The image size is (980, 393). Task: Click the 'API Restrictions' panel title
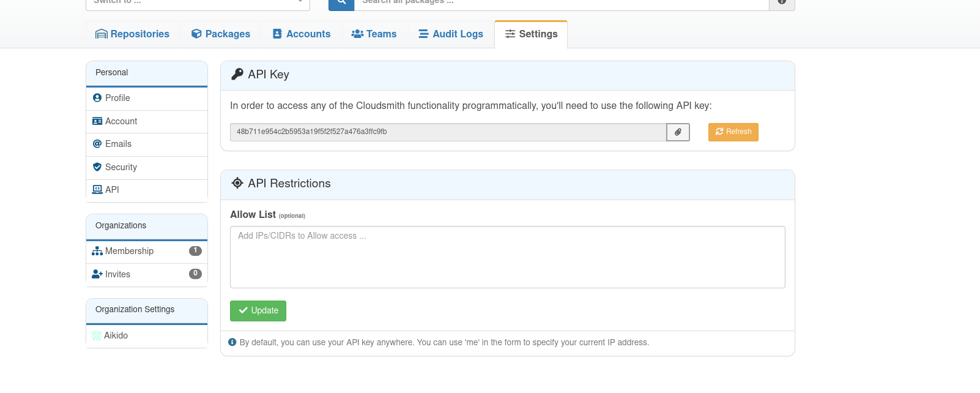point(289,184)
